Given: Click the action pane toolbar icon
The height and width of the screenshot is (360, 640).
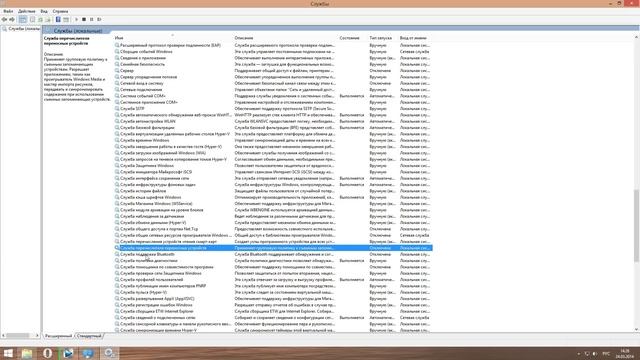Looking at the screenshot, I should click(x=66, y=19).
